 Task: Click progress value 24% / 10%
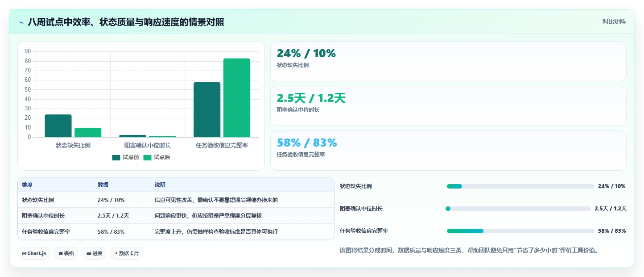612,186
